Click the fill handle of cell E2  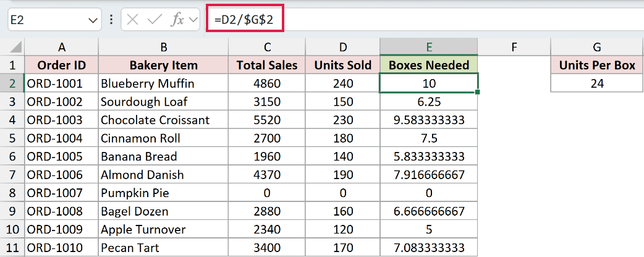point(478,92)
